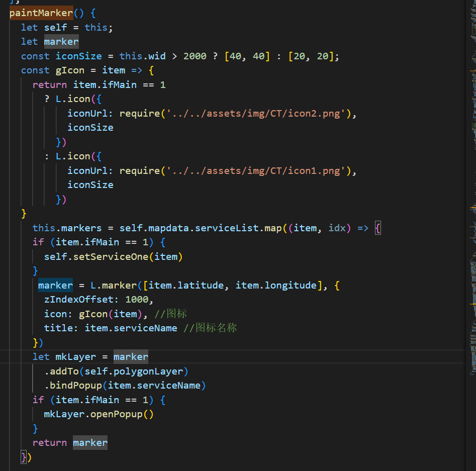Click the zIndexOffset property
476x471 pixels.
pyautogui.click(x=78, y=299)
